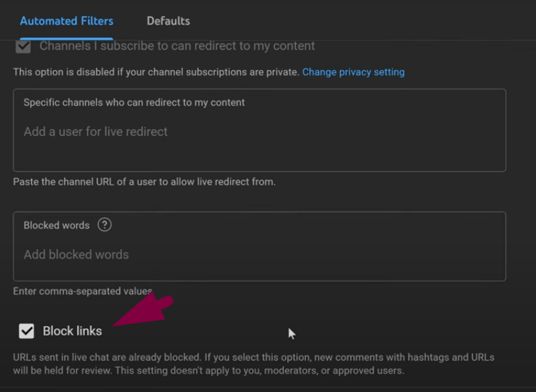This screenshot has height=392, width=536.
Task: Click the subscriptions are private notice text
Action: click(156, 72)
